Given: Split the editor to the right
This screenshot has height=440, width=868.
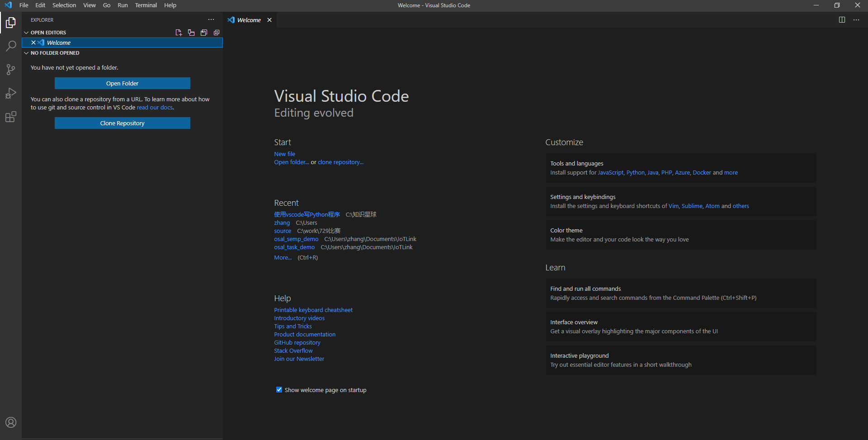Looking at the screenshot, I should pos(842,20).
